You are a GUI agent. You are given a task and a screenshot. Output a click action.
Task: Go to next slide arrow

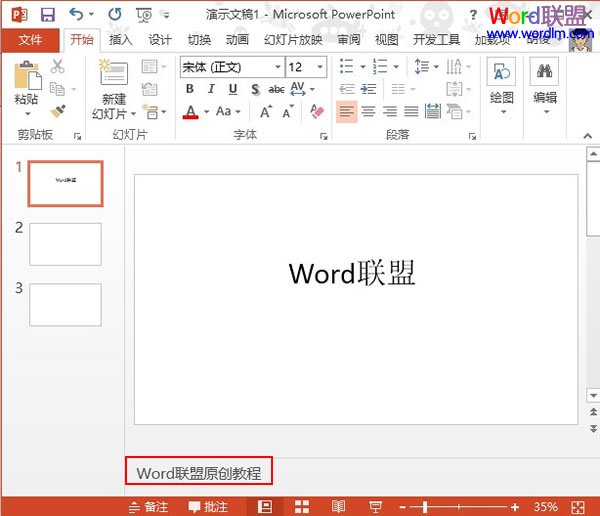click(593, 428)
